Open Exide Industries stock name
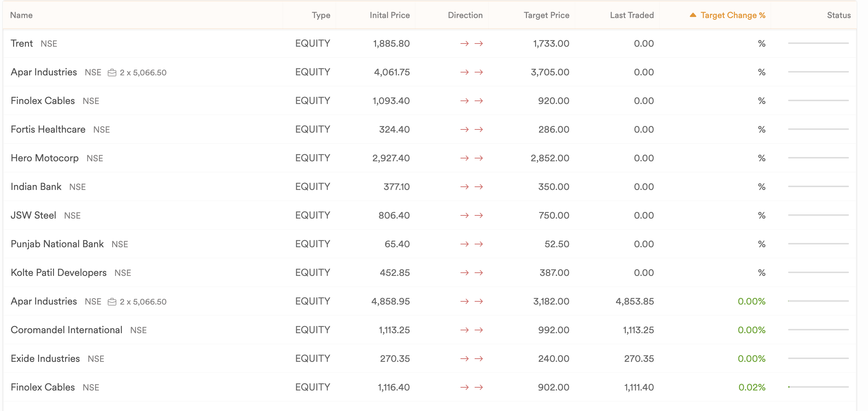 [45, 359]
